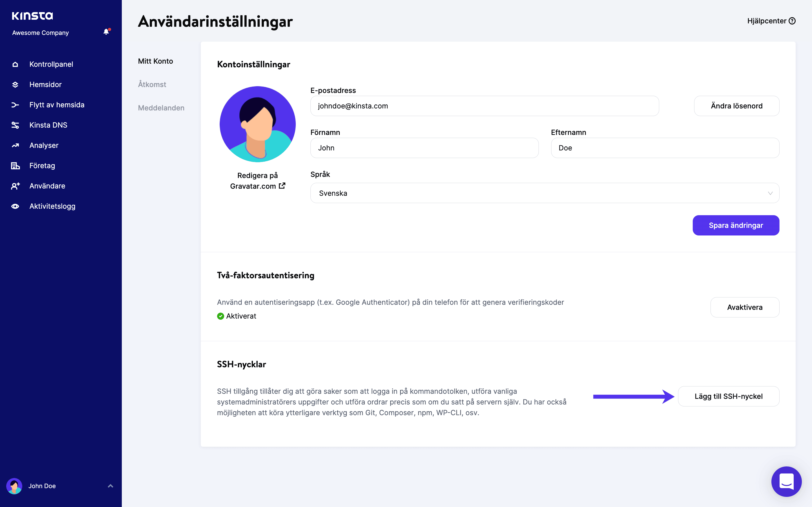Select the Meddelanden tab
812x507 pixels.
coord(160,108)
